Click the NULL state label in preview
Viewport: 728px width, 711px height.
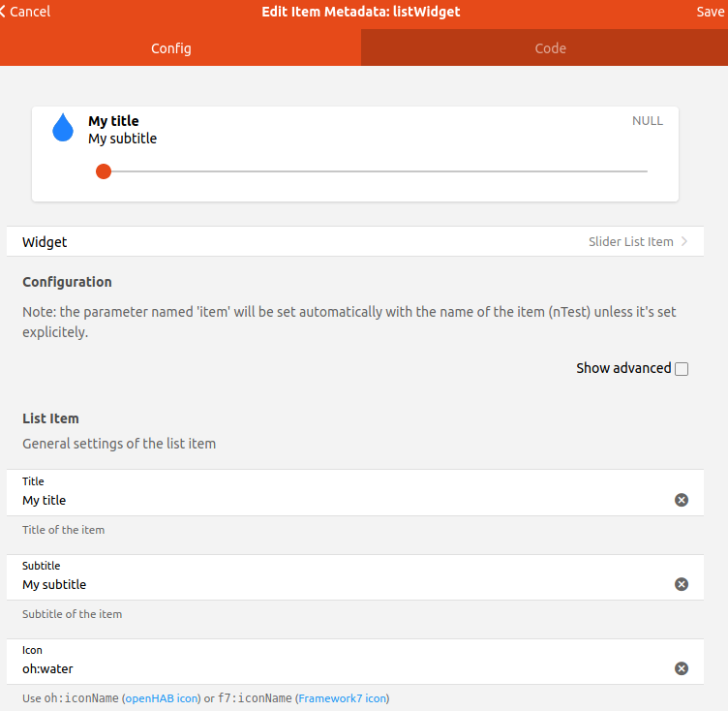click(648, 121)
